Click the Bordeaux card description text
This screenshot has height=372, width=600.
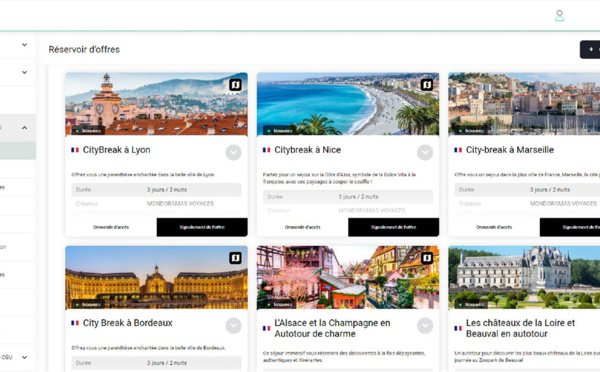point(148,348)
